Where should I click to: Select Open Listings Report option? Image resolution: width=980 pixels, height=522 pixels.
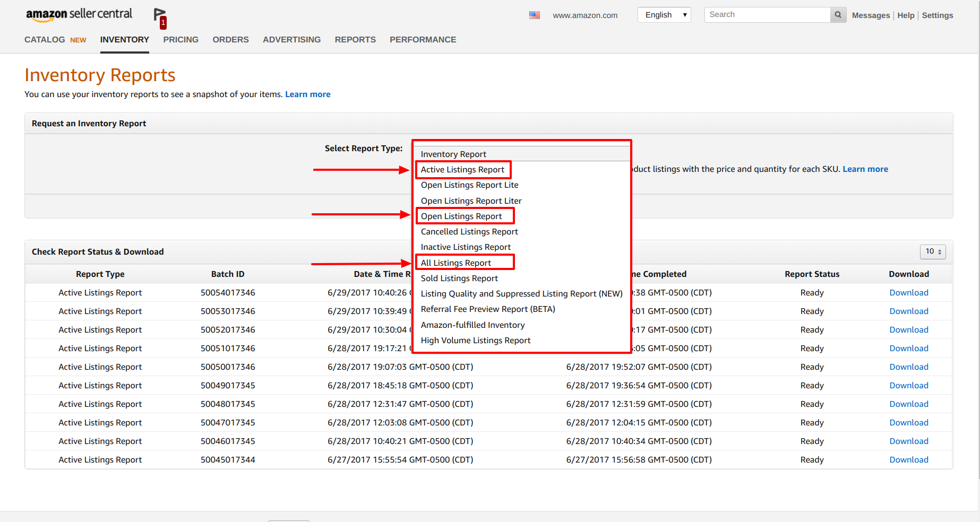pos(521,216)
